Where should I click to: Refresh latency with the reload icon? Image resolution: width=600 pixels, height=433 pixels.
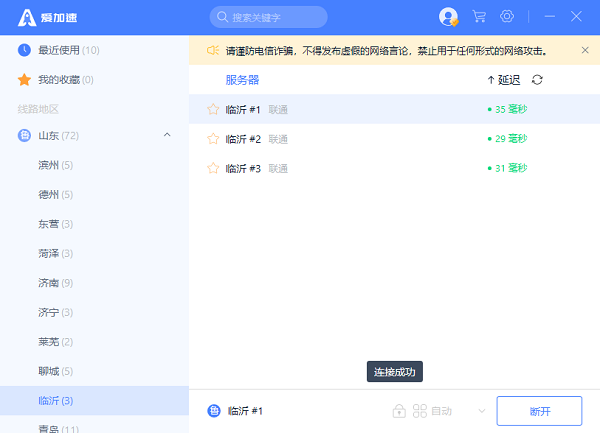[x=537, y=80]
